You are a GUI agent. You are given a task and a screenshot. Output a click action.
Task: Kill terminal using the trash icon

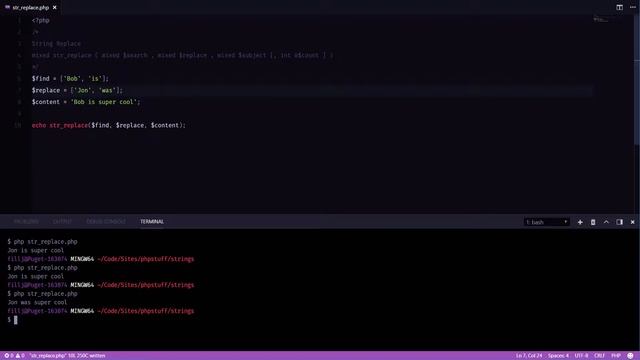593,222
